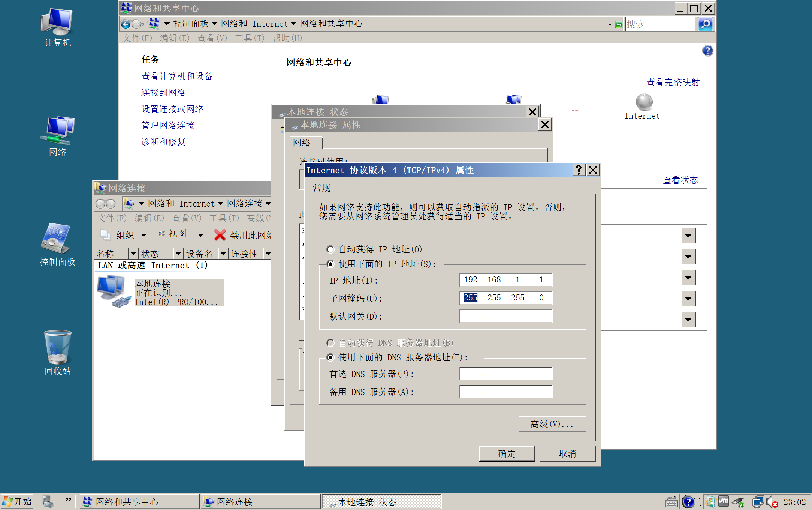Image resolution: width=812 pixels, height=510 pixels.
Task: Select automatic IP address radio button
Action: (x=330, y=249)
